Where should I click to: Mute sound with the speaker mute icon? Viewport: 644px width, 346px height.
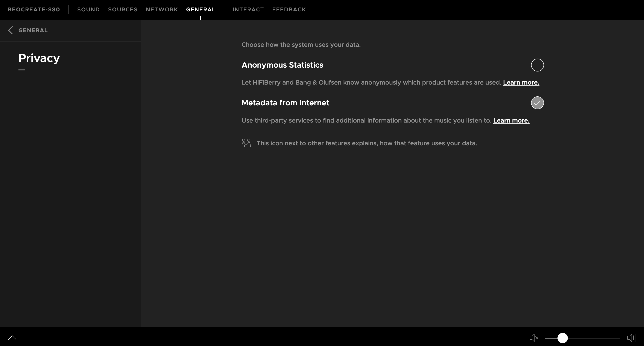click(534, 338)
